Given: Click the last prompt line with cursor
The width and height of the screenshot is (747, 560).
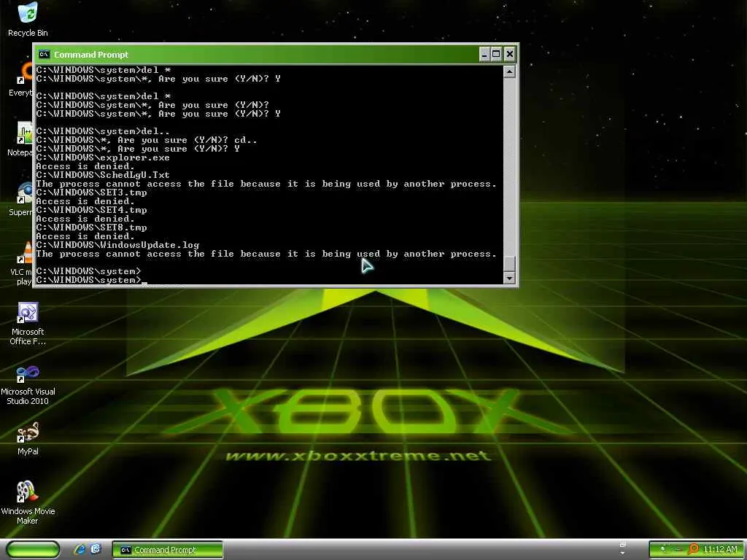Looking at the screenshot, I should (91, 280).
